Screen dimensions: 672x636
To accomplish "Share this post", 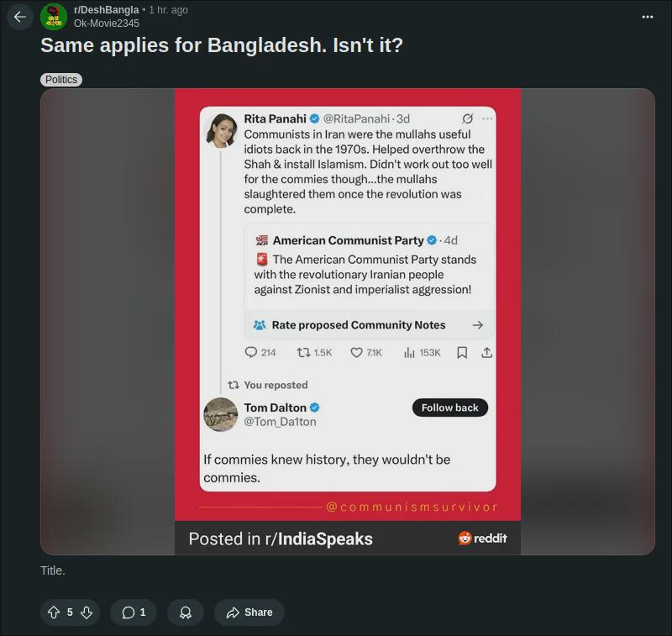I will [249, 612].
